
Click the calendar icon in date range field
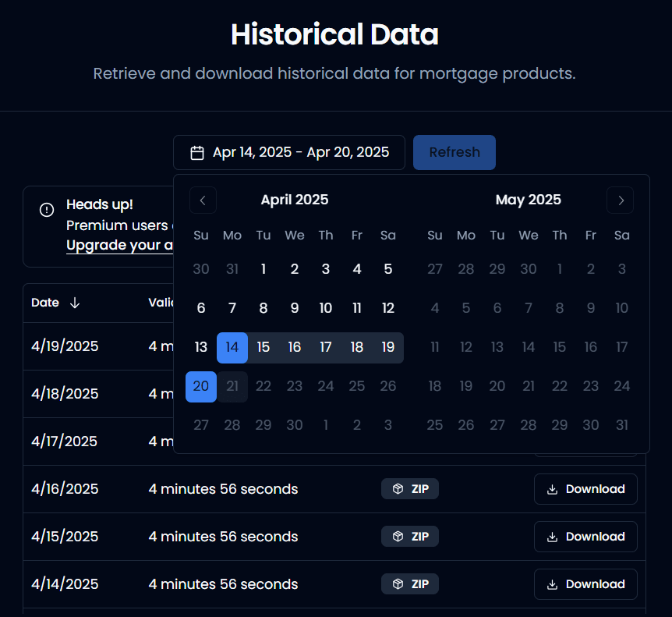pyautogui.click(x=197, y=153)
